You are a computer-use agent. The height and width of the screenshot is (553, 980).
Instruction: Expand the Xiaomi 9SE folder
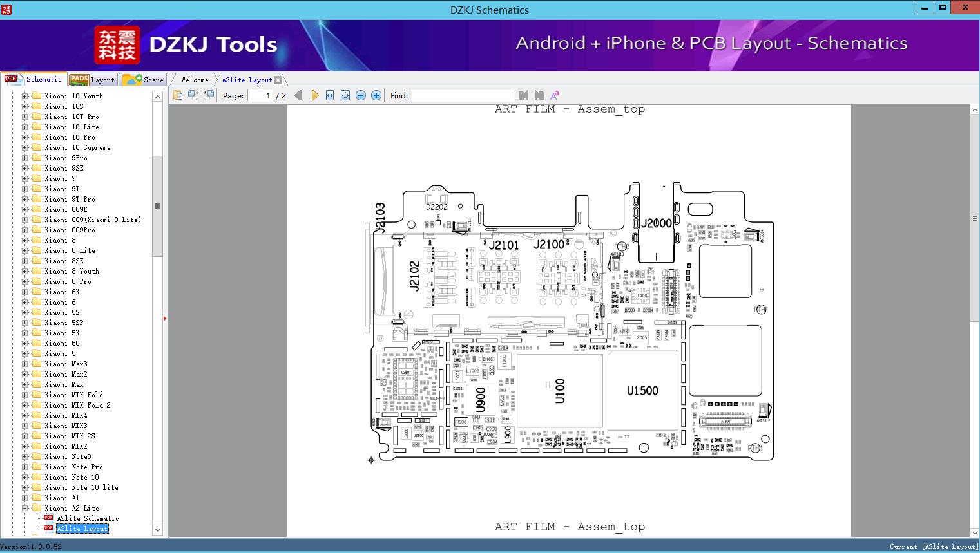pyautogui.click(x=24, y=168)
